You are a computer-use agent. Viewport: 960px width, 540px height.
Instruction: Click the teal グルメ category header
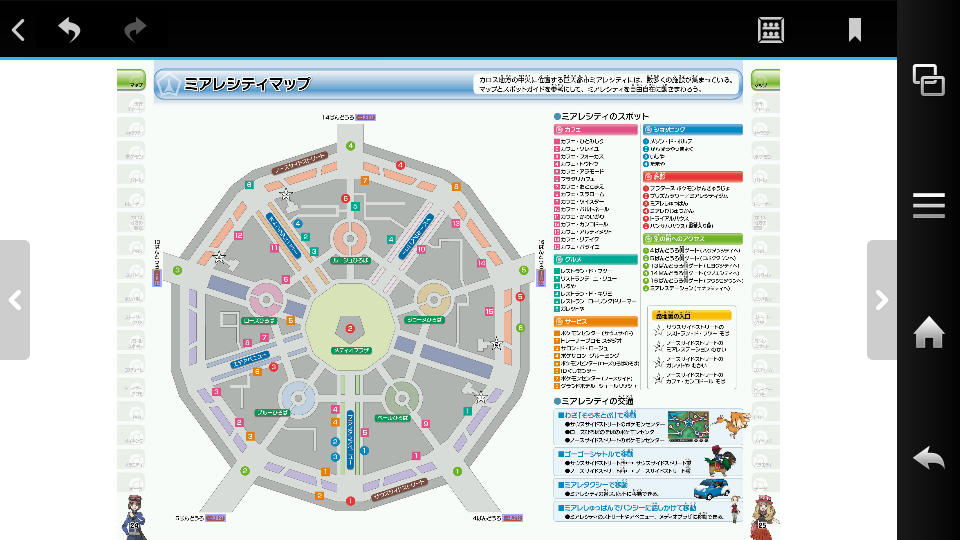[x=595, y=260]
